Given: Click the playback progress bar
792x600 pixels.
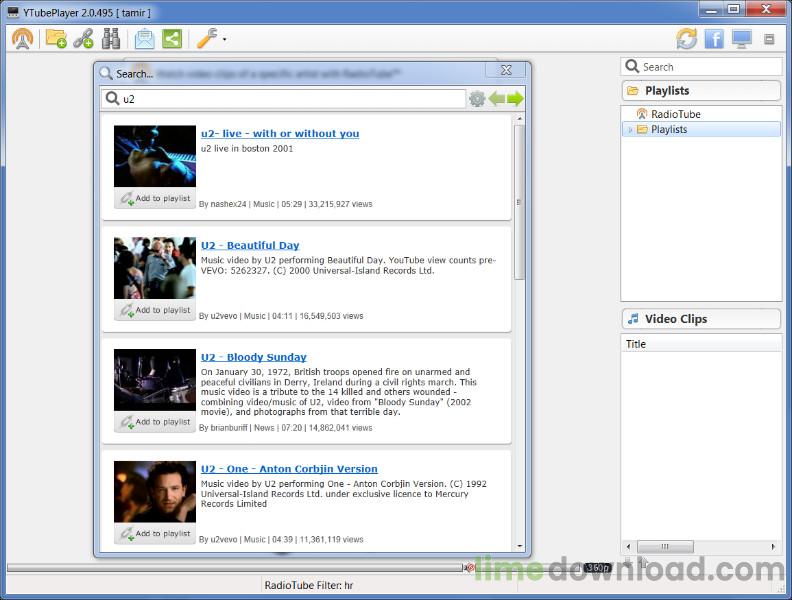Looking at the screenshot, I should 235,568.
